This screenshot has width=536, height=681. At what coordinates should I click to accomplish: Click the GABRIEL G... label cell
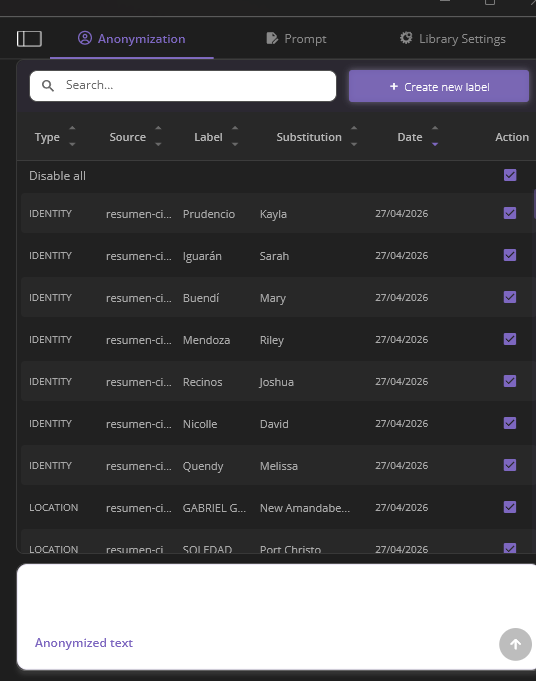tap(214, 508)
